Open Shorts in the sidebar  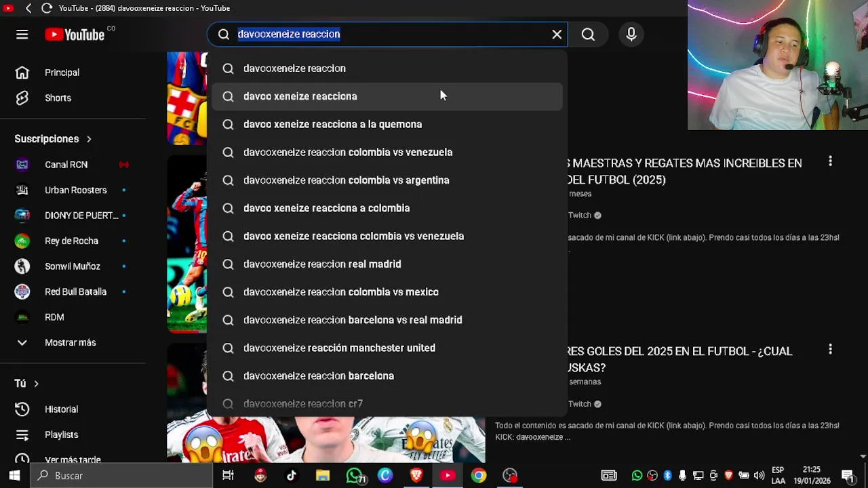click(x=73, y=98)
